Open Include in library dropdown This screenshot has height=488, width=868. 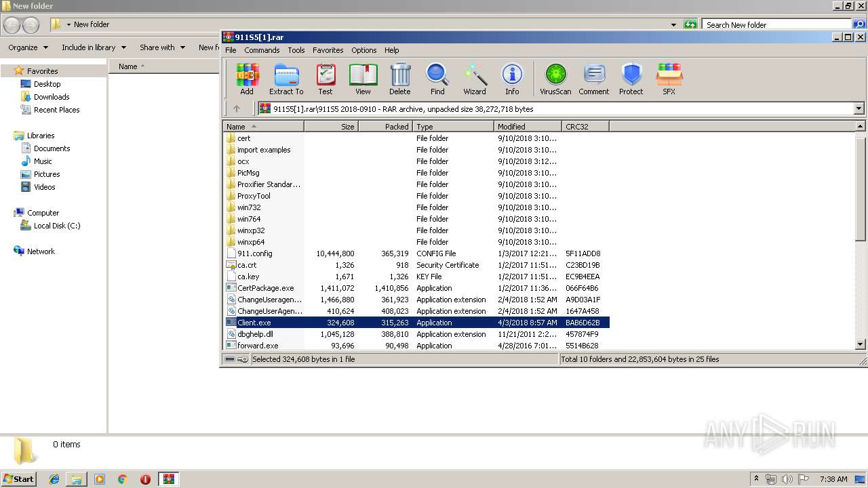[94, 47]
